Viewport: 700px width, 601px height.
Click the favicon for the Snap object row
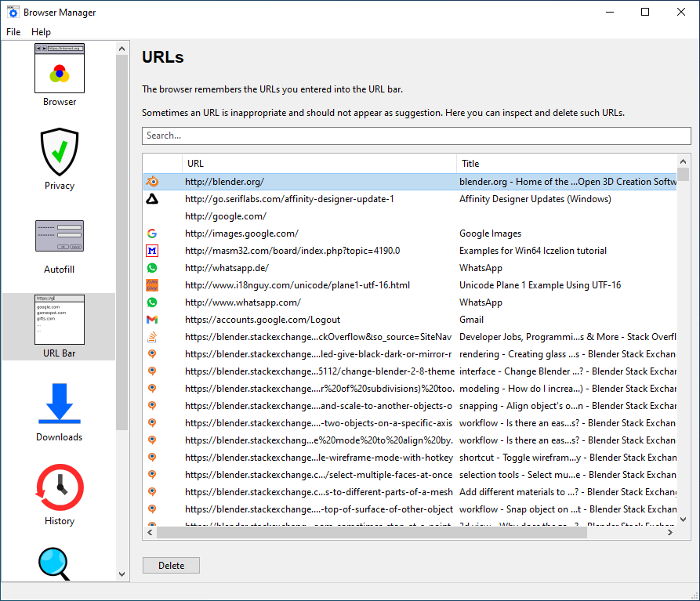tap(152, 509)
